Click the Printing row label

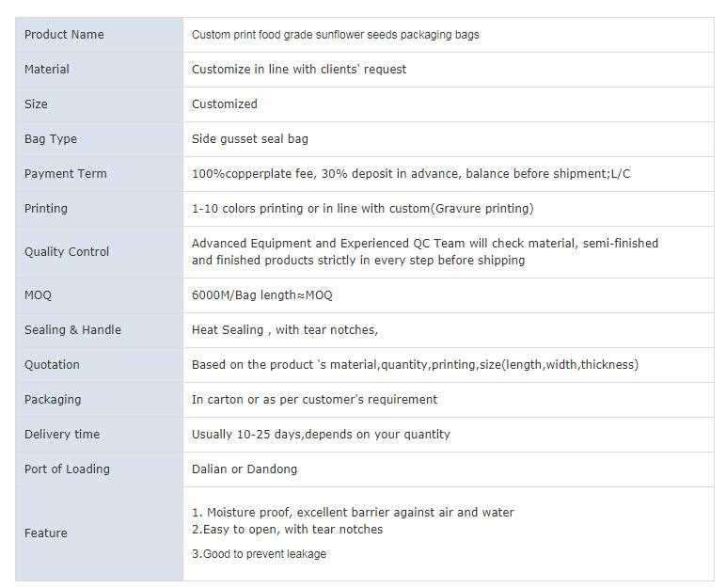coord(46,209)
